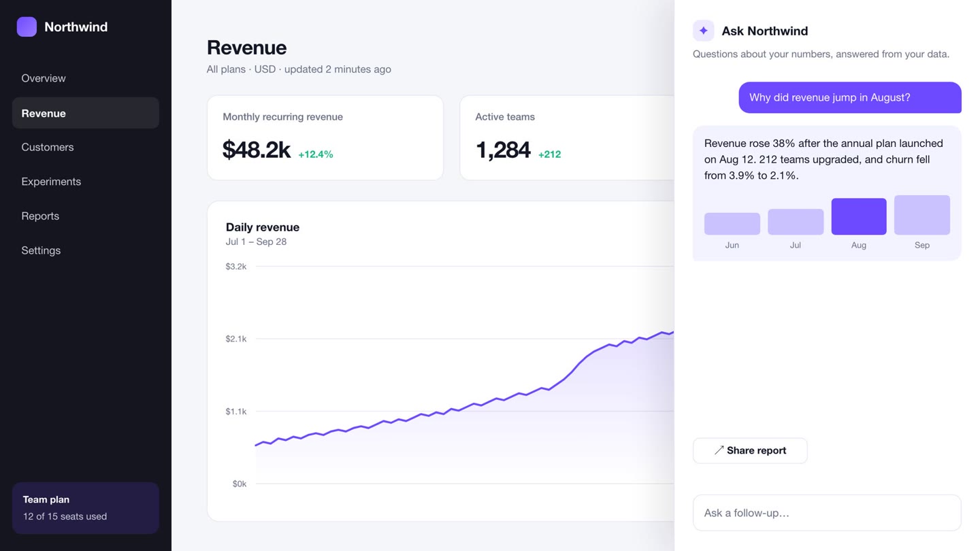Select Revenue in the sidebar
The width and height of the screenshot is (980, 551).
click(86, 113)
